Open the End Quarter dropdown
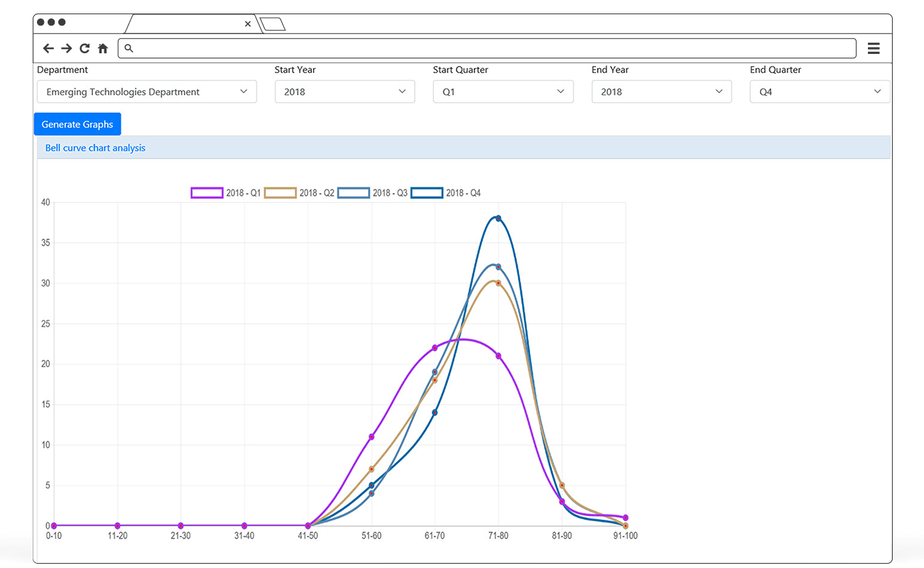Viewport: 924px width, 568px height. pos(819,92)
